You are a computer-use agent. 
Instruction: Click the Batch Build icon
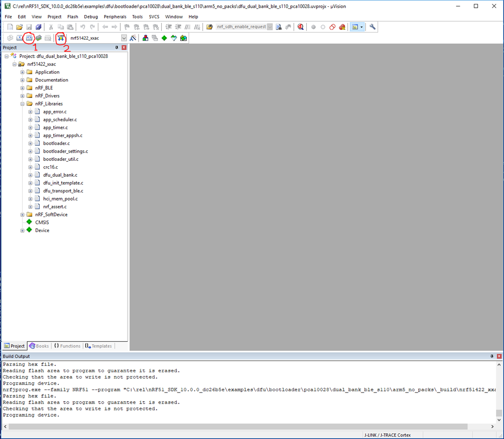tap(39, 38)
